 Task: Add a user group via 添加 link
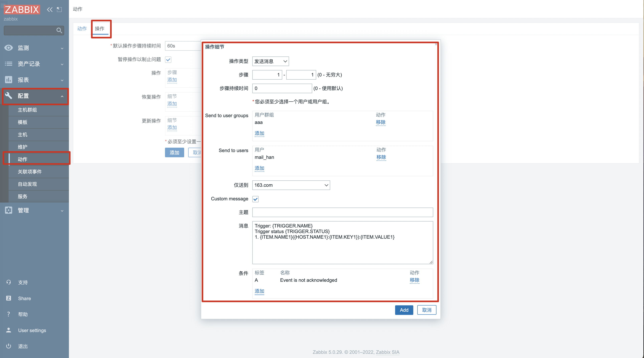[259, 133]
